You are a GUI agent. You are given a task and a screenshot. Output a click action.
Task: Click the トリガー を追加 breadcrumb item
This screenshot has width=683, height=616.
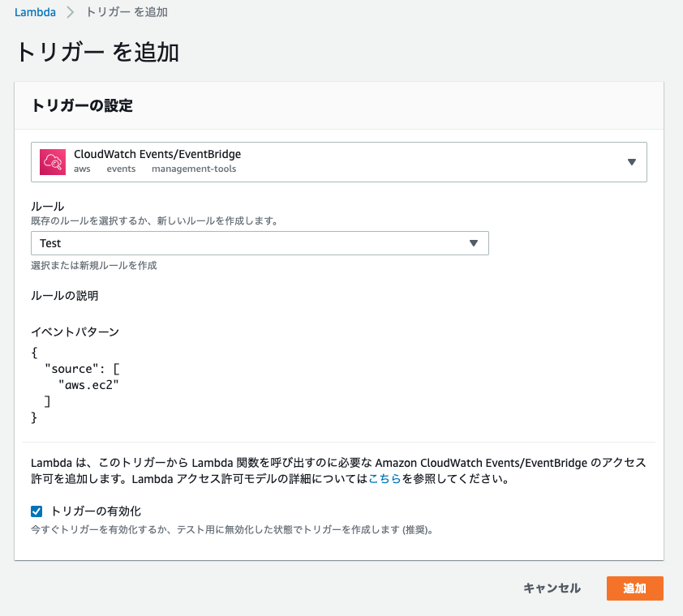(127, 12)
